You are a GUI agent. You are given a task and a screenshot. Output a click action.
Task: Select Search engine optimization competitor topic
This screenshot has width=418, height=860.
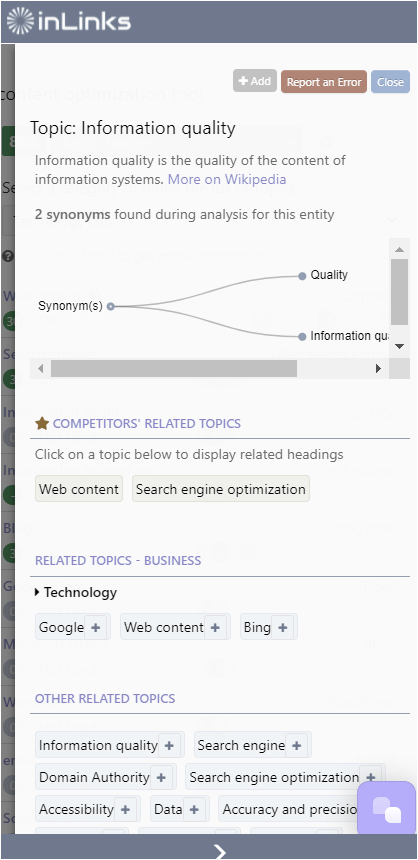[x=221, y=489]
